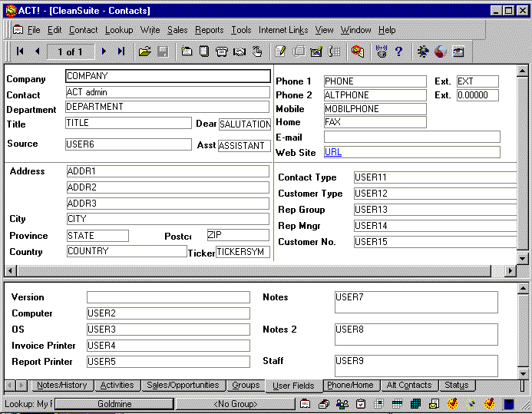Click the save floppy disk icon

(164, 51)
